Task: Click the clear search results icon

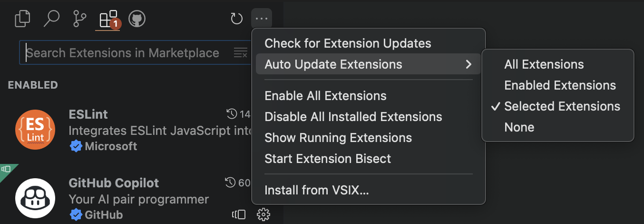Action: [241, 53]
